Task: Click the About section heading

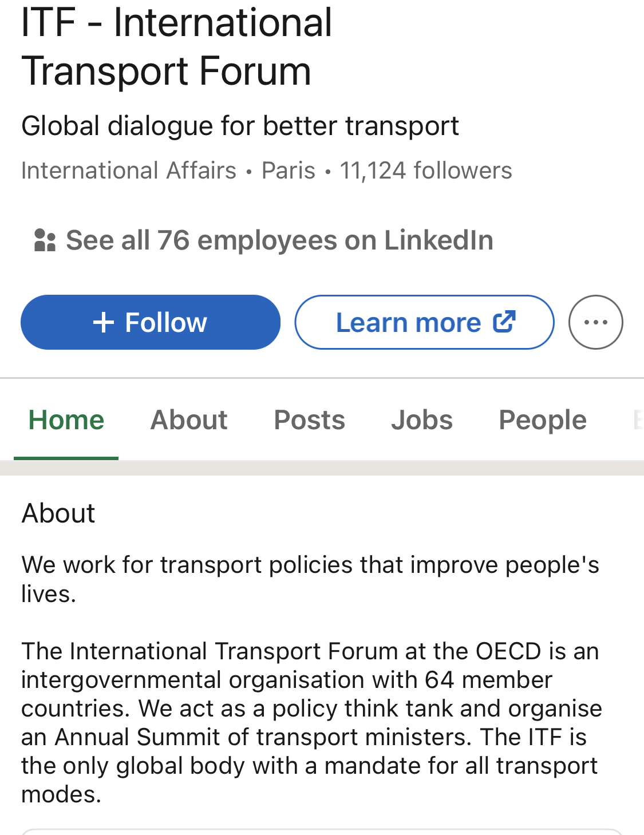Action: (58, 513)
